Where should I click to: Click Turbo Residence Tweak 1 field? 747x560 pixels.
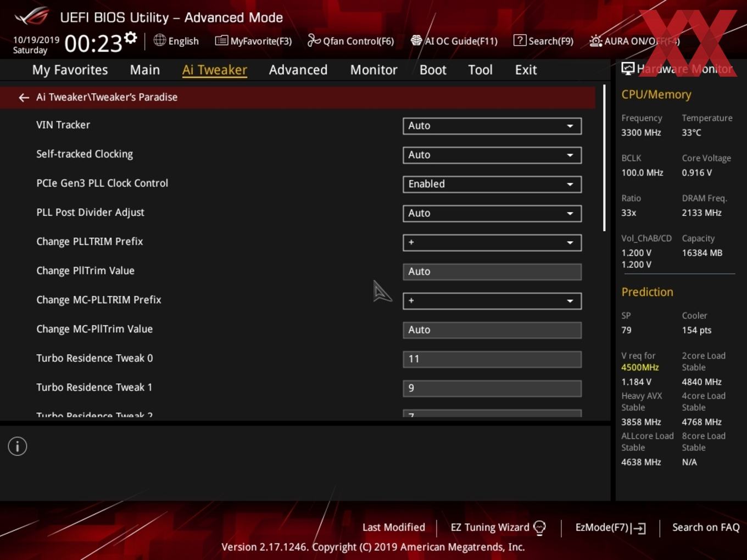492,388
